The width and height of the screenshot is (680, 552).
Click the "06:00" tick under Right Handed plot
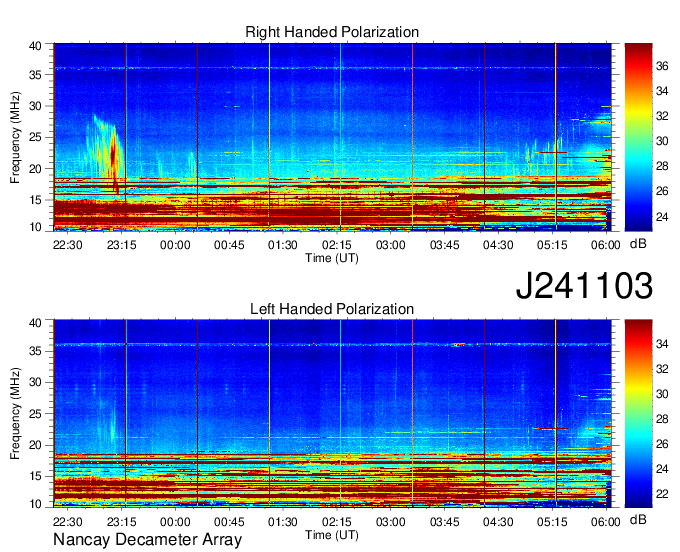606,245
